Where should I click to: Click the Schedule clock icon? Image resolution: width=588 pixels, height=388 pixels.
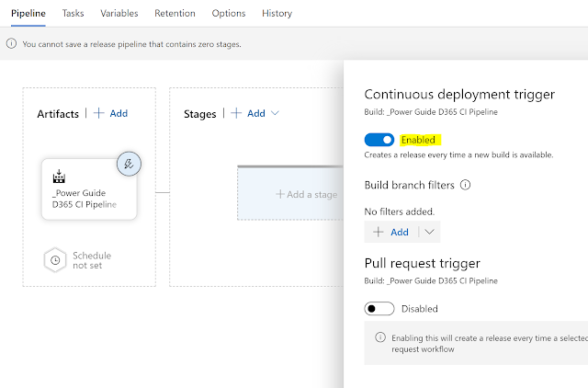55,260
